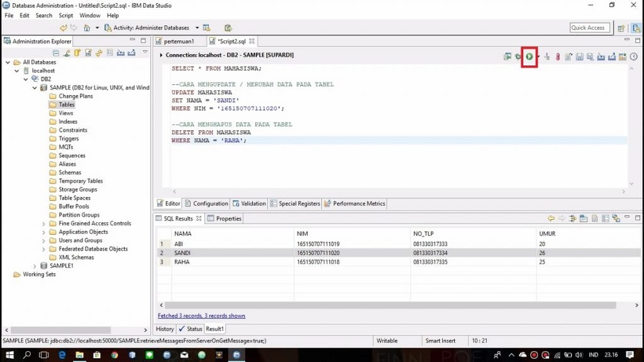The width and height of the screenshot is (644, 362).
Task: Click the floppy disk save icon in editor toolbar
Action: click(x=579, y=57)
